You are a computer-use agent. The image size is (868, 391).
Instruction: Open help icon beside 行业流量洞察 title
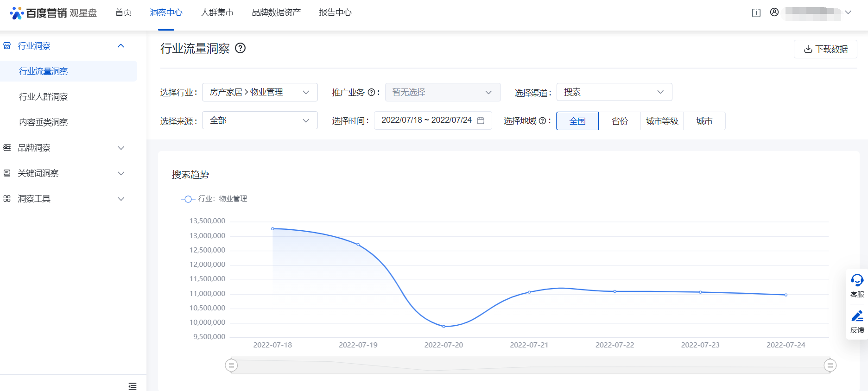point(240,48)
